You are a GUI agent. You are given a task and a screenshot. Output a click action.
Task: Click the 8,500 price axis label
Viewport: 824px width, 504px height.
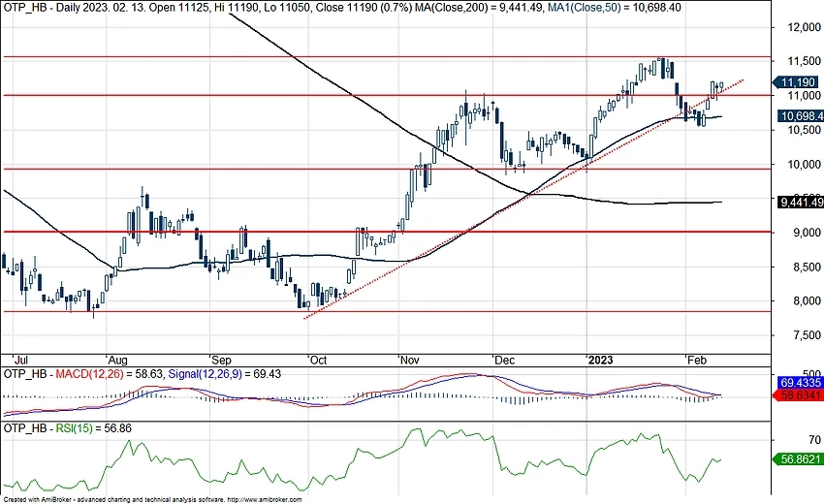pyautogui.click(x=807, y=267)
